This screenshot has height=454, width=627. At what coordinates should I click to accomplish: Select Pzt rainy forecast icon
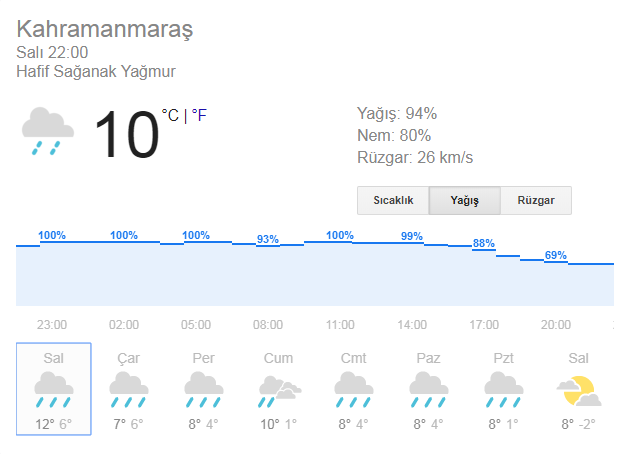click(x=503, y=390)
